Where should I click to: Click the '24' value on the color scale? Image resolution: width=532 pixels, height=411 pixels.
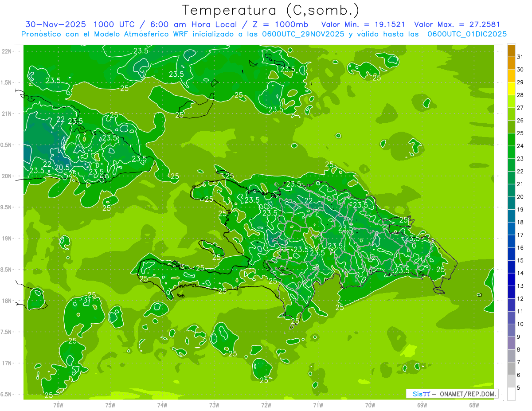pos(520,146)
